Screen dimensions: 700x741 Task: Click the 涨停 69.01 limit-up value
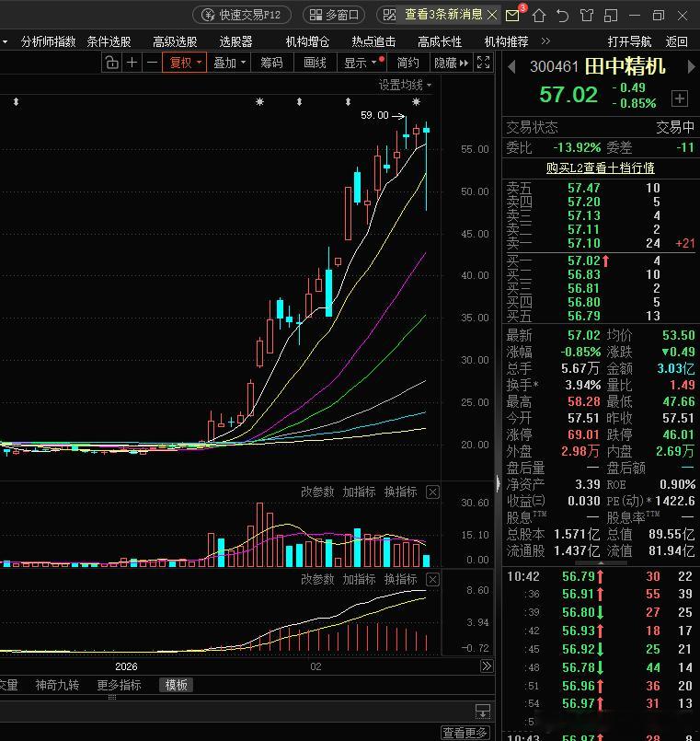584,434
